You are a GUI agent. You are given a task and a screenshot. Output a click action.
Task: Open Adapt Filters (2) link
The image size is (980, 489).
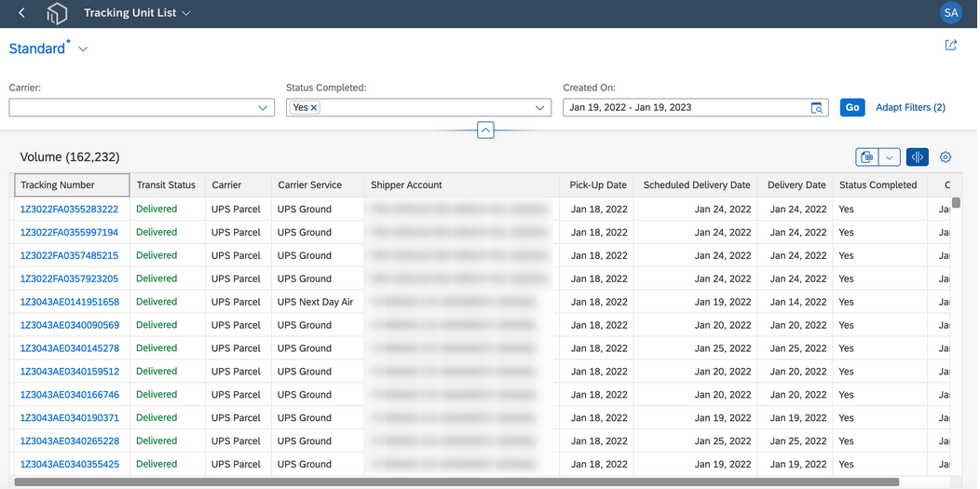pos(911,107)
